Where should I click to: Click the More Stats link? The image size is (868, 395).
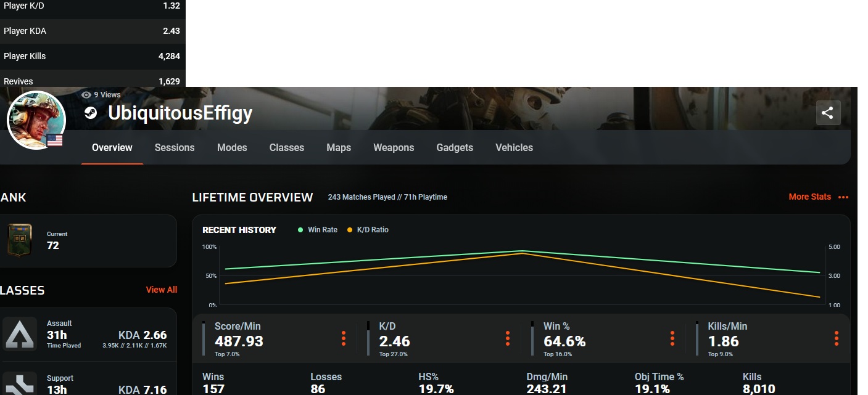coord(819,197)
